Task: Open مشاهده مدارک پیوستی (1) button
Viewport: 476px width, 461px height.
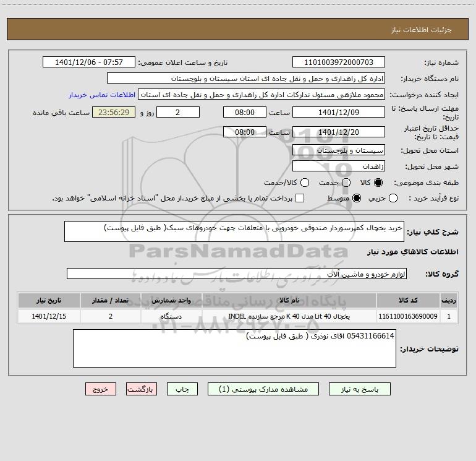Action: (x=263, y=389)
